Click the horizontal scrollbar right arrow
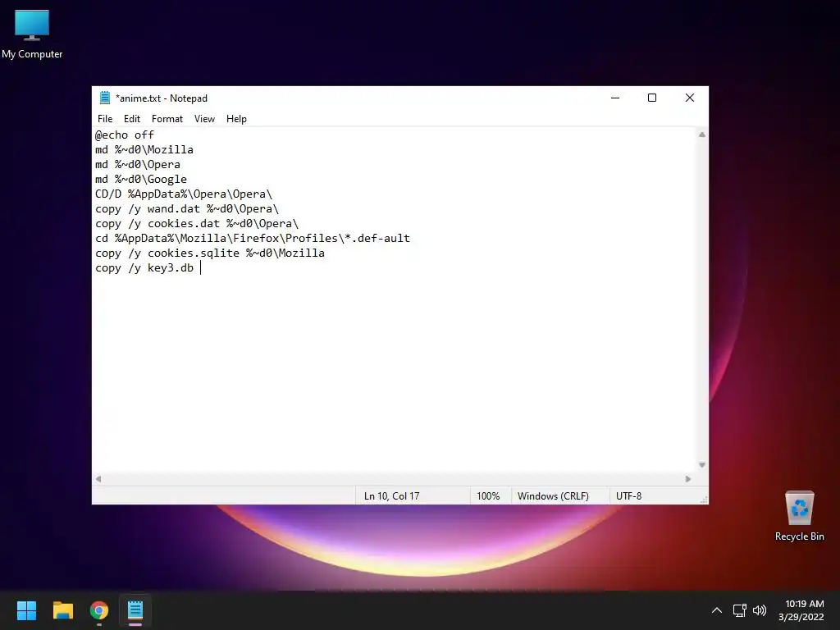 pos(688,479)
